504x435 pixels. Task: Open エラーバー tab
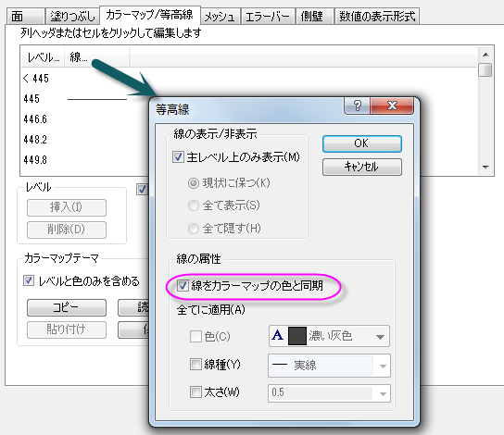coord(268,16)
